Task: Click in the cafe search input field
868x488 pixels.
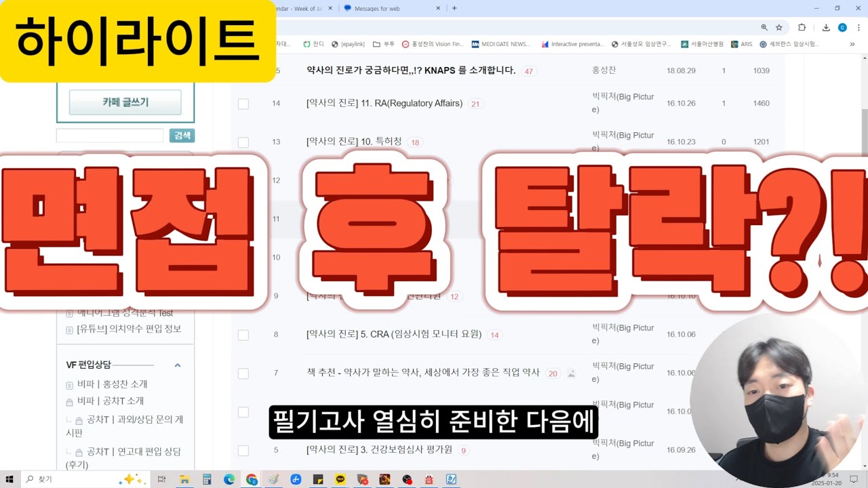Action: pyautogui.click(x=110, y=136)
